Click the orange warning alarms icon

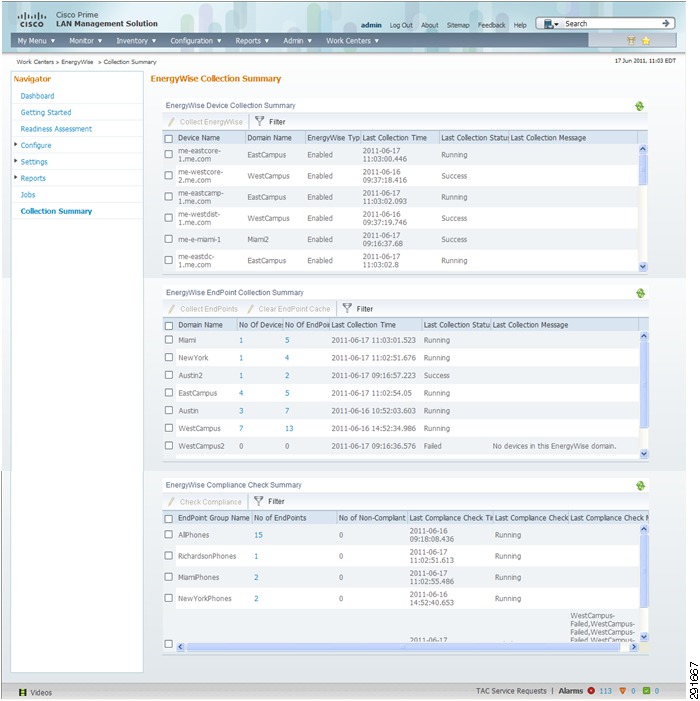coord(622,691)
